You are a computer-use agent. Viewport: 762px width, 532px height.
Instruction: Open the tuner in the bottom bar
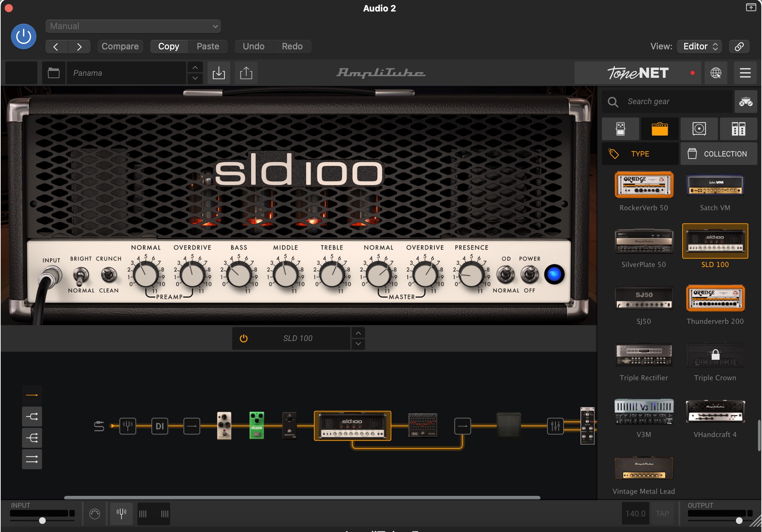122,514
